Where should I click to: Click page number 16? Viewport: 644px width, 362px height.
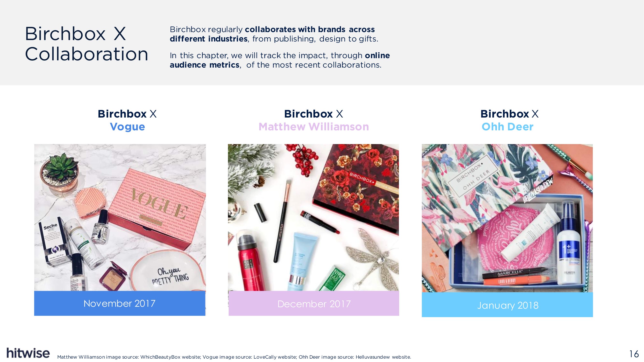click(634, 354)
